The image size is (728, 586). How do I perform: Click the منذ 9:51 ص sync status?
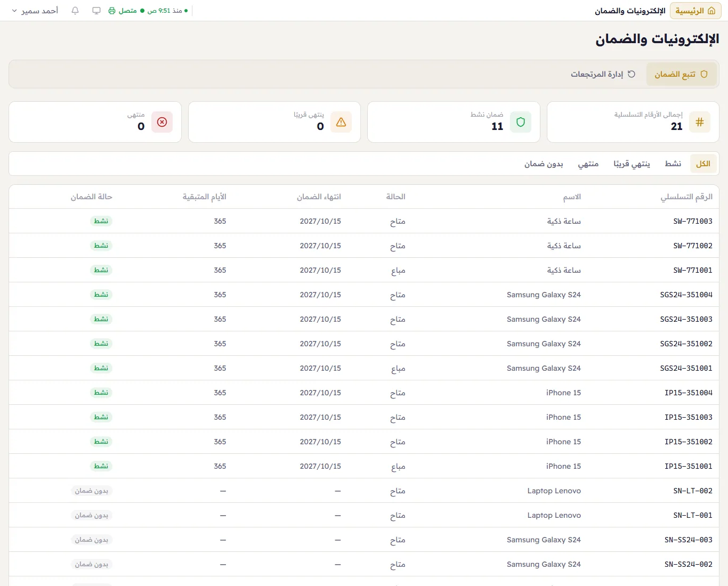tap(168, 11)
